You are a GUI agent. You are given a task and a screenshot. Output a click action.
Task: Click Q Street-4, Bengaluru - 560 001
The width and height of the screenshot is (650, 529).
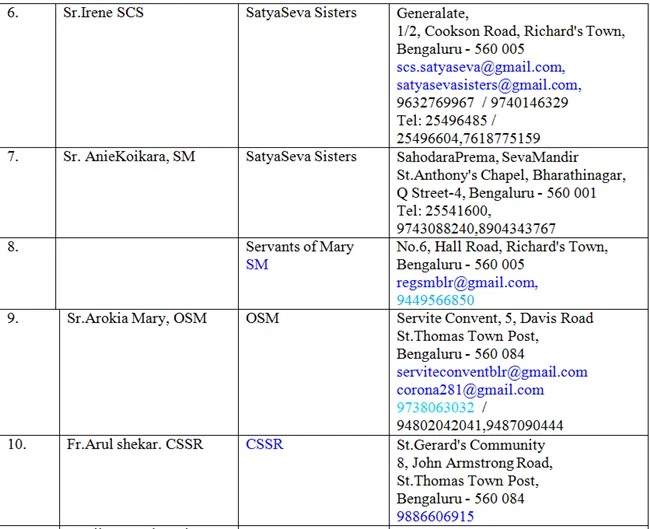tap(496, 193)
